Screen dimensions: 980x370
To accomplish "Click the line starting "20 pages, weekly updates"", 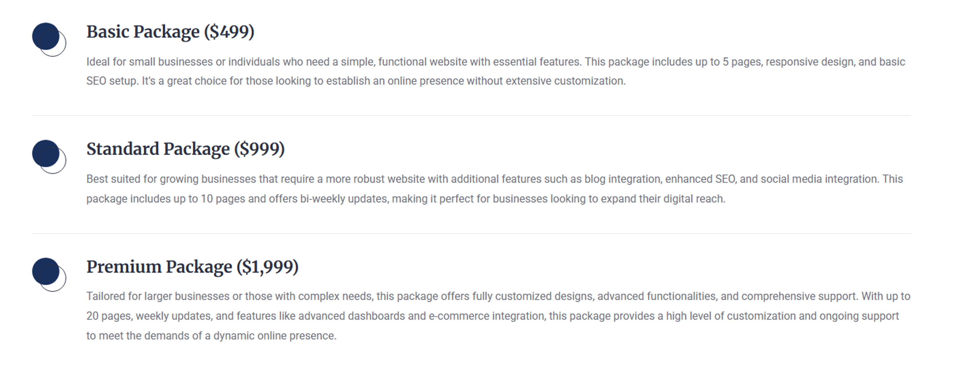I will pyautogui.click(x=492, y=316).
